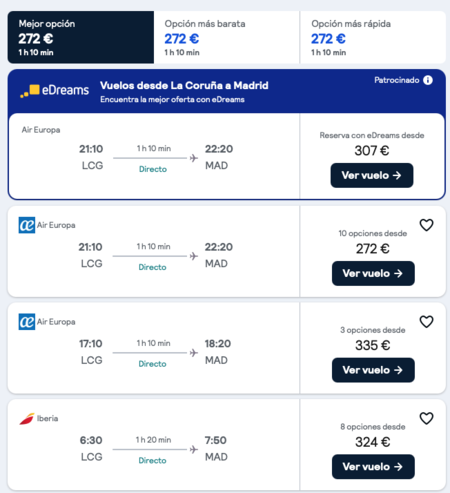Favorite the Iberia 6:30 flight
Viewport: 450px width, 493px height.
(426, 418)
